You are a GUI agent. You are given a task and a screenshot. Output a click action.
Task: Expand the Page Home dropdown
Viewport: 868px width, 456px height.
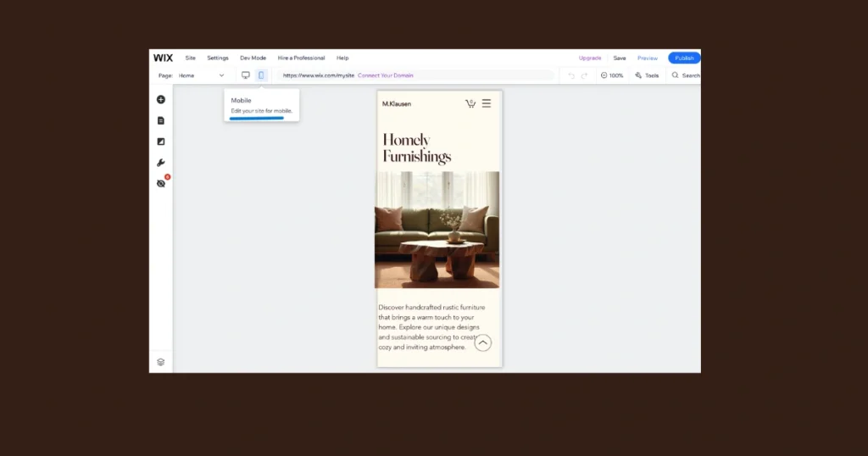tap(201, 75)
